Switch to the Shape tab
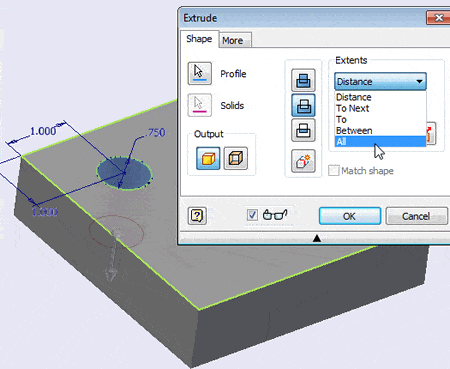This screenshot has height=369, width=450. (x=199, y=39)
